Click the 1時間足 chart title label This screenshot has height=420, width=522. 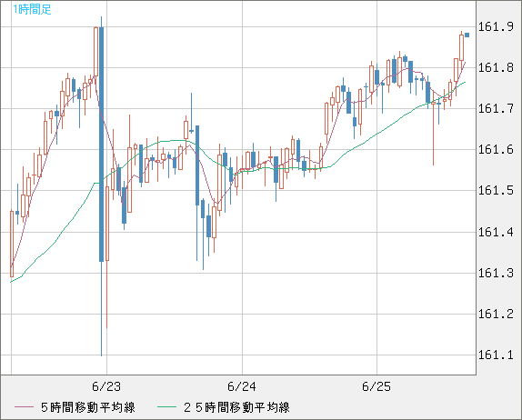point(32,9)
